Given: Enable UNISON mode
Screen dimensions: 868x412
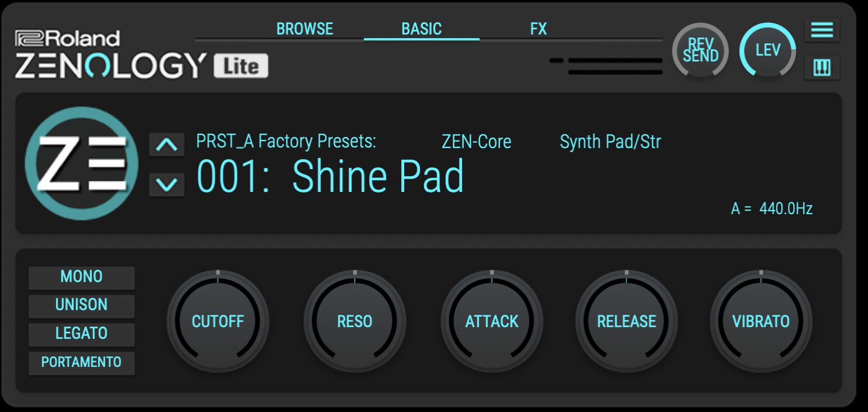Looking at the screenshot, I should coord(81,305).
